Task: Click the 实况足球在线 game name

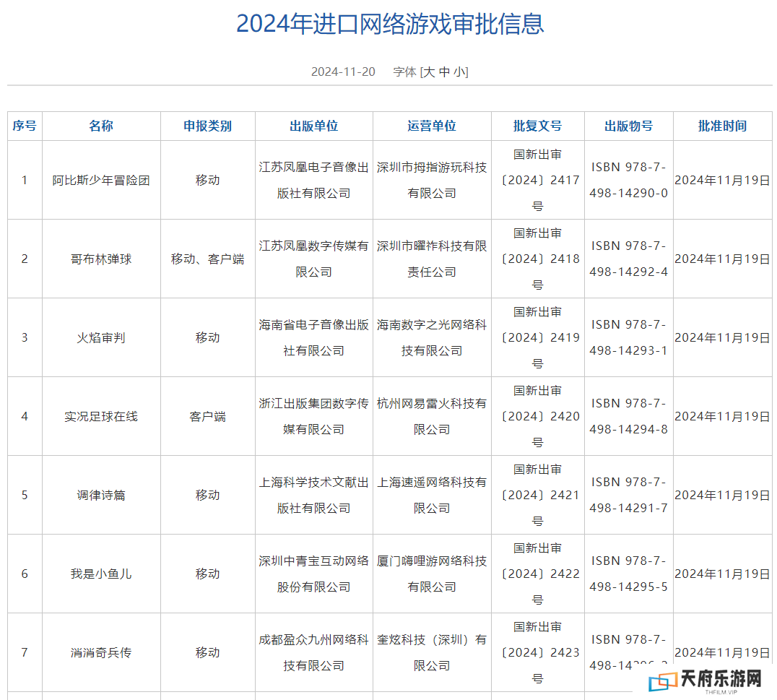Action: point(101,417)
